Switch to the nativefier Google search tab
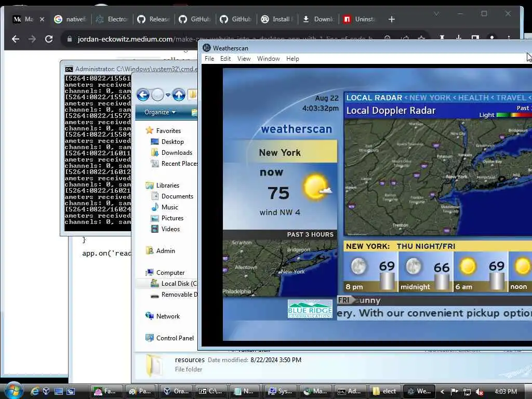Viewport: 532px width, 399px height. 71,19
